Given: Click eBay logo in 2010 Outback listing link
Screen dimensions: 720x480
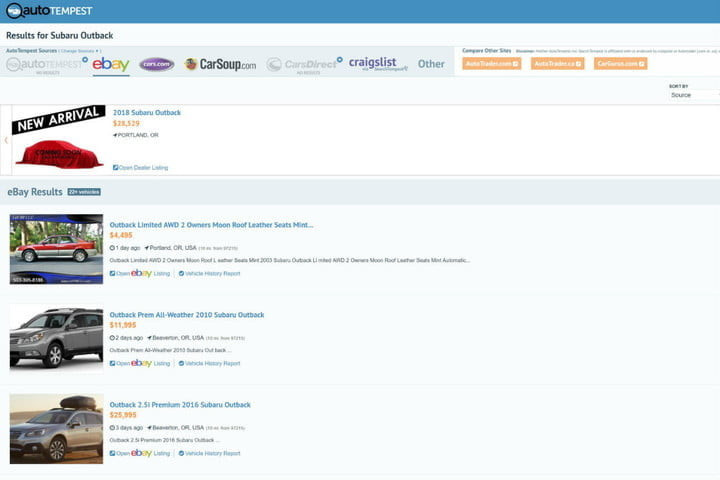Looking at the screenshot, I should (141, 363).
